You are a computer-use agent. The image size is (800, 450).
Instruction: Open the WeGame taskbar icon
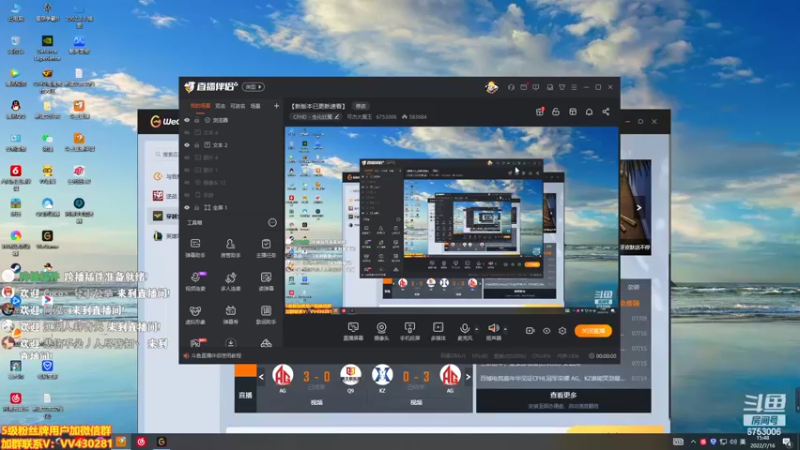161,442
